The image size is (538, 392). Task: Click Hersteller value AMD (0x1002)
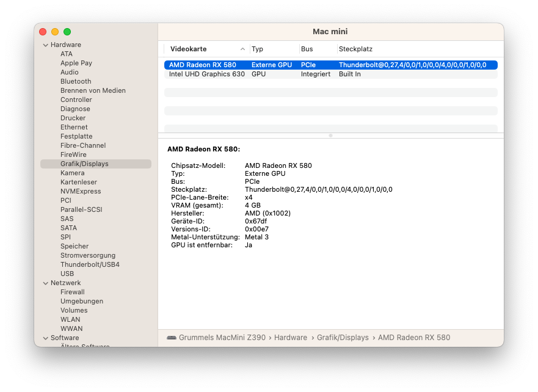click(267, 213)
